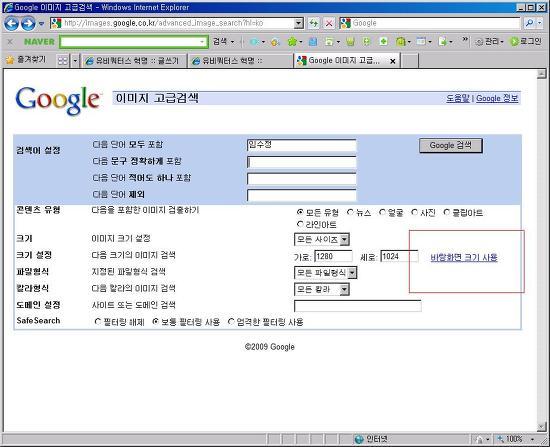Screen dimensions: 550x447
Task: Click the 로그인 button on Naver toolbar
Action: tap(526, 42)
